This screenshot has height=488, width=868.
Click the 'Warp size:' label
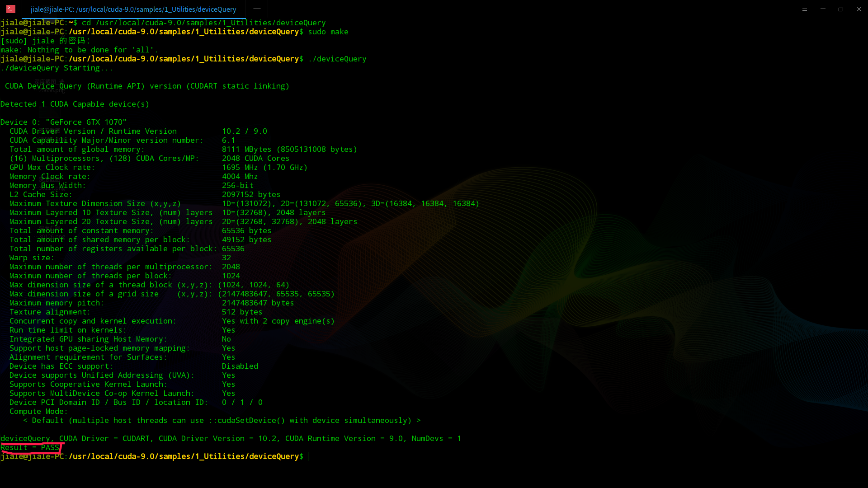[x=32, y=258]
